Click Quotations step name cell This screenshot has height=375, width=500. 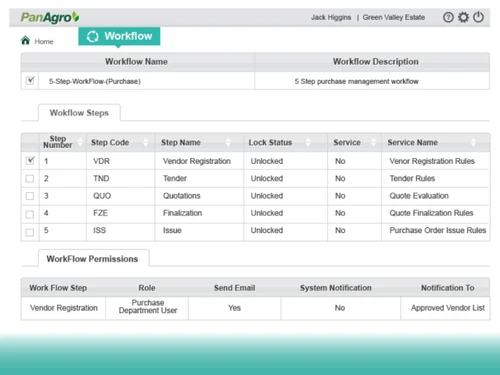(x=182, y=196)
